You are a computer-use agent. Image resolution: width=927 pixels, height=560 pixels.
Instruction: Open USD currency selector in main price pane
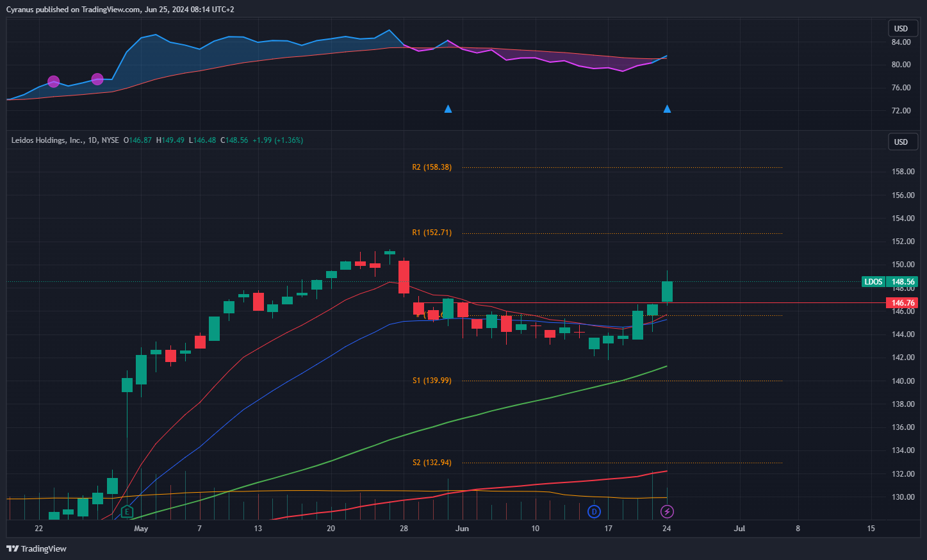pyautogui.click(x=902, y=142)
